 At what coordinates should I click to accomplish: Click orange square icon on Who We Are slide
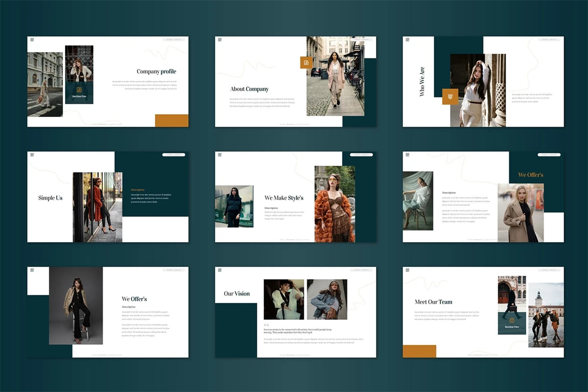click(450, 97)
